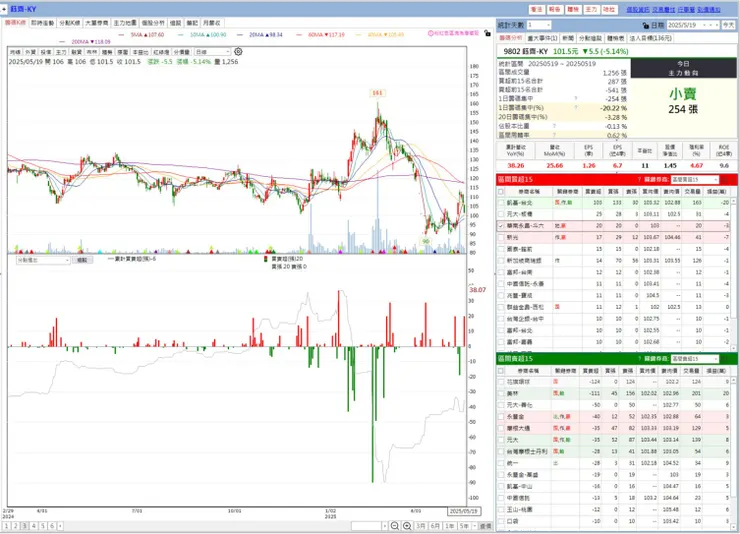Open 關鍵券商 dropdown in the buy panel

pos(695,180)
